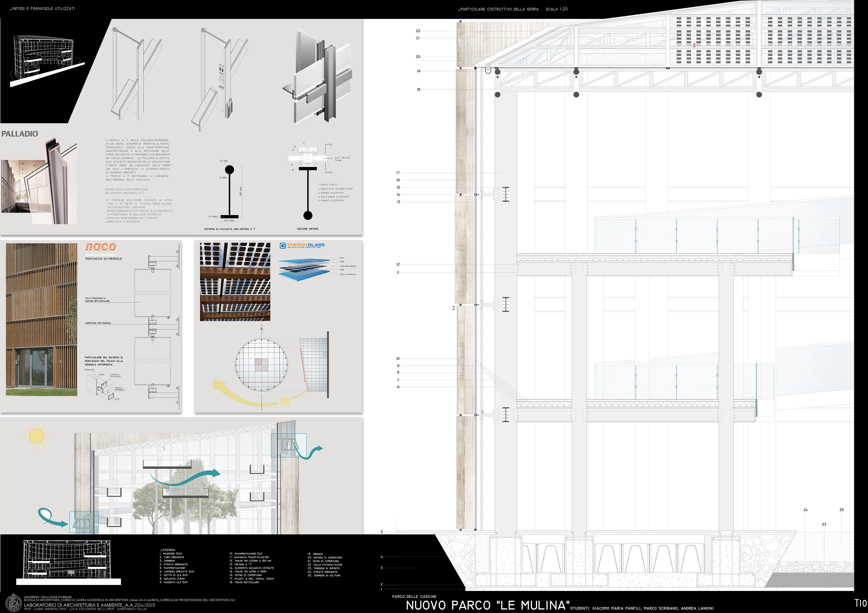Click the 'SCALA 1:20' label
Image resolution: width=868 pixels, height=613 pixels.
click(557, 9)
